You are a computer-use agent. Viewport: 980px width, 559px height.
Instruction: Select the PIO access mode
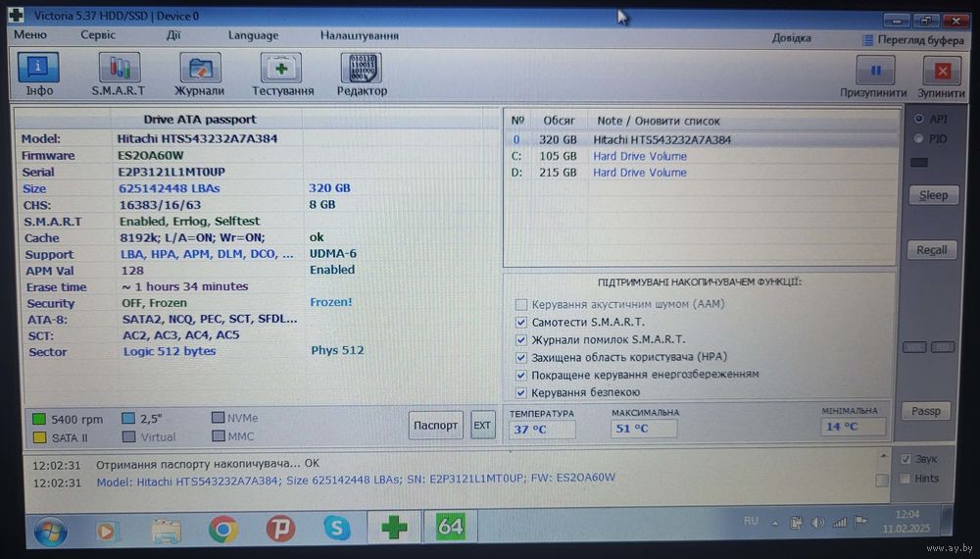click(918, 139)
